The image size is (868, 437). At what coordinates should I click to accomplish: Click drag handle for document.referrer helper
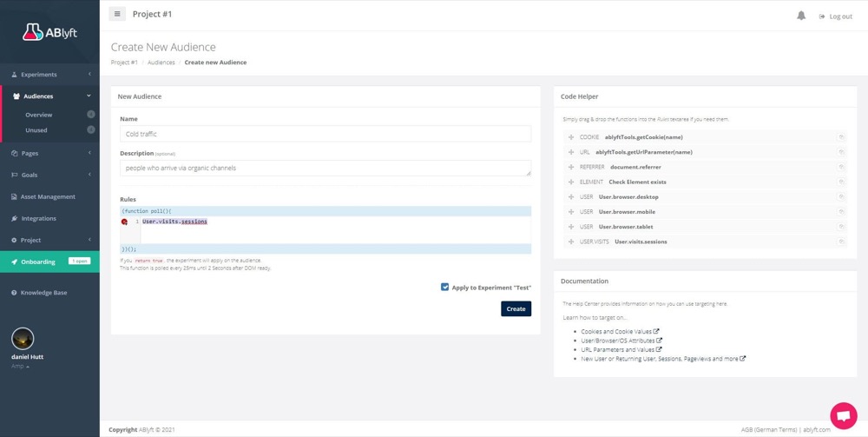(571, 167)
